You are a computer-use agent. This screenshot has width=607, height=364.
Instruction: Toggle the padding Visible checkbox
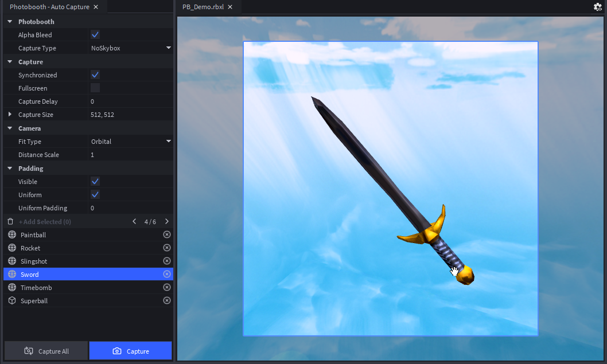(95, 181)
